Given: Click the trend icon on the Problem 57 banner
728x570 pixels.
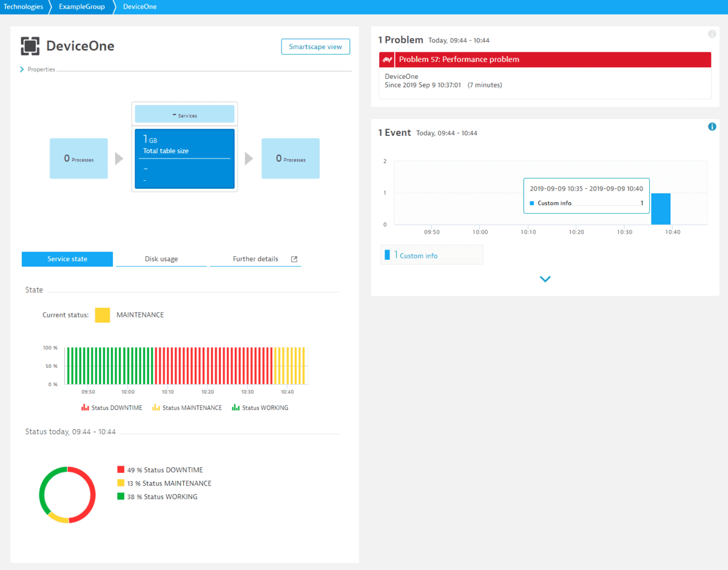Looking at the screenshot, I should coord(387,59).
